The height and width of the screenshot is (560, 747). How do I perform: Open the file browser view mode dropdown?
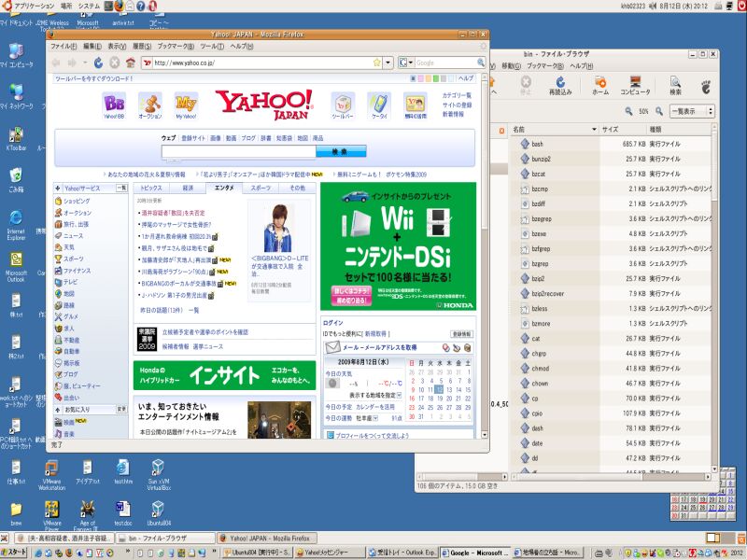pyautogui.click(x=692, y=111)
